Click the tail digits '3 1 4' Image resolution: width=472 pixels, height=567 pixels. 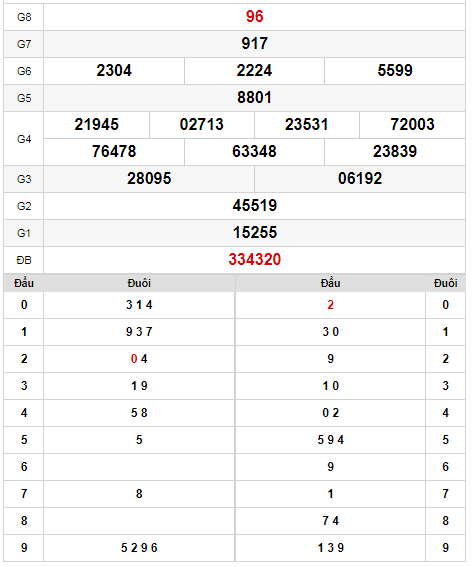(139, 305)
